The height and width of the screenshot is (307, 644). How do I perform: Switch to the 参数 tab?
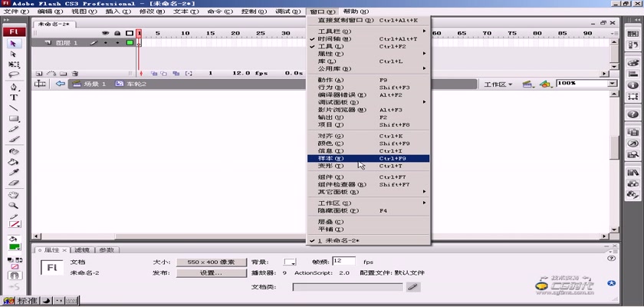[x=107, y=250]
